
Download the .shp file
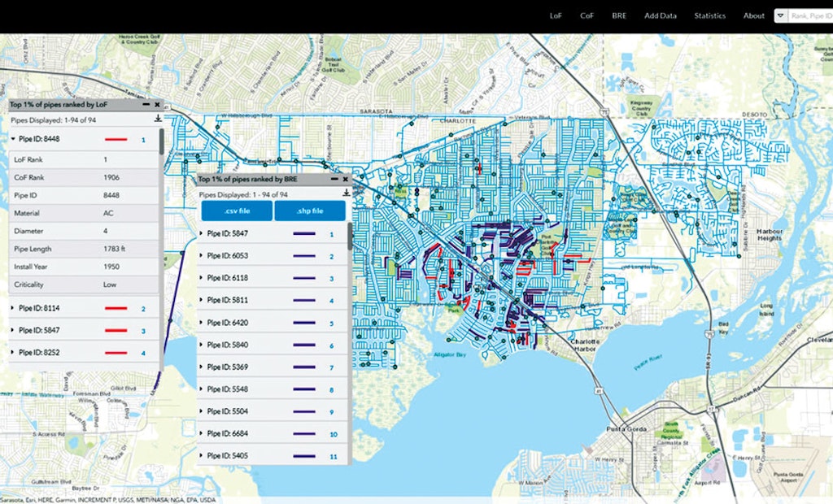[310, 211]
